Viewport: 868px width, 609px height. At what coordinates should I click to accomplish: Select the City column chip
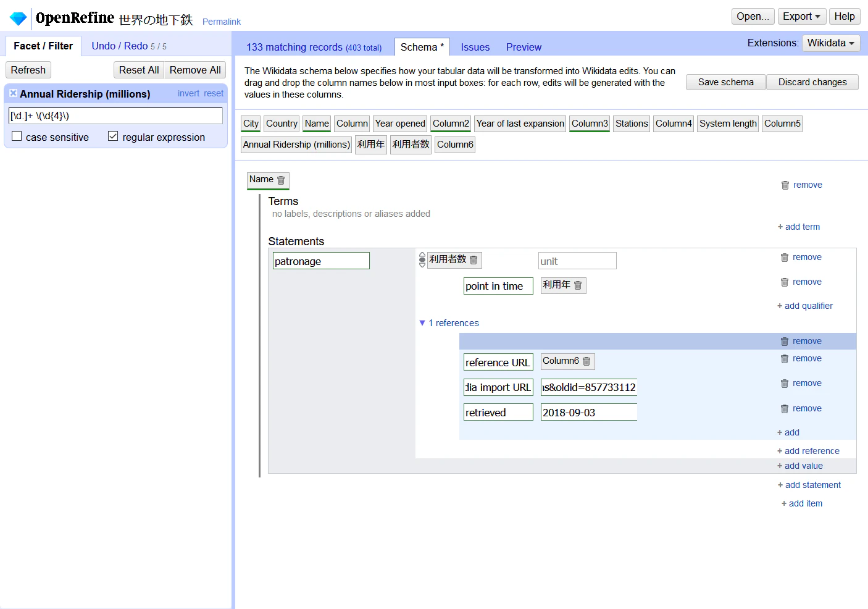[x=251, y=124]
